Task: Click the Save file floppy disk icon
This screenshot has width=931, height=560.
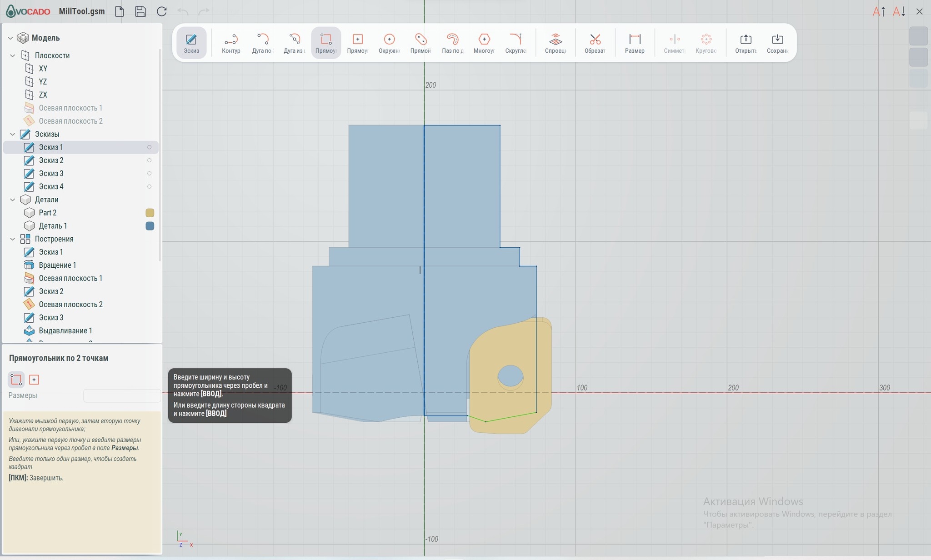Action: point(140,11)
